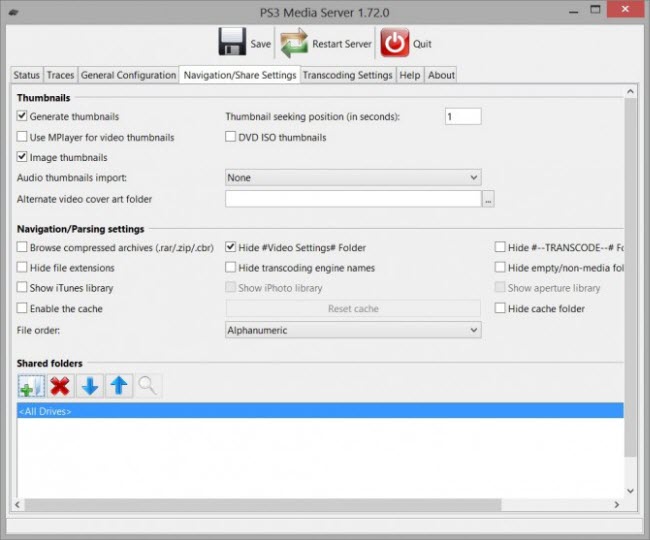Check Hide file extensions
The width and height of the screenshot is (650, 540).
click(22, 267)
